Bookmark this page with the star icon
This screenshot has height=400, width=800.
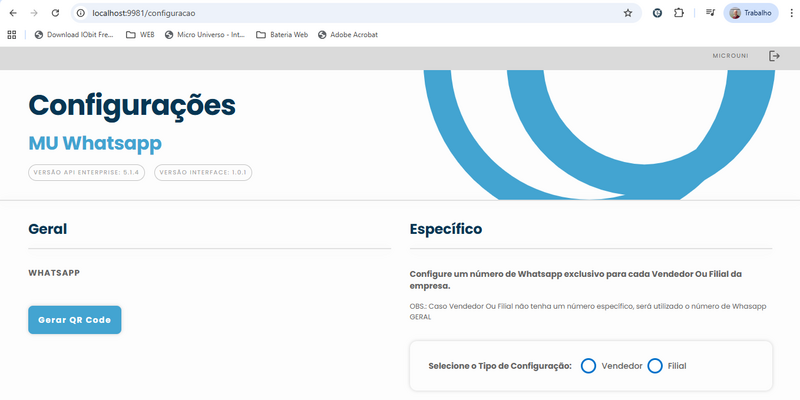tap(627, 13)
